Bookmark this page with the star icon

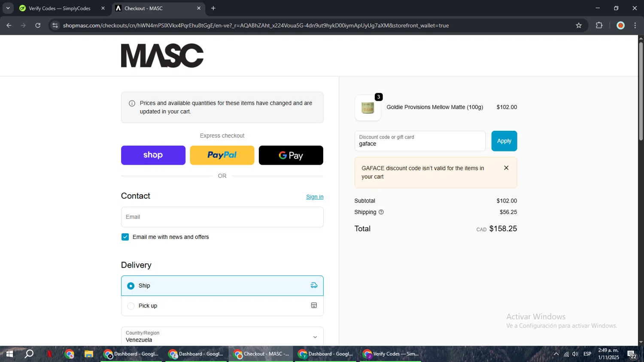tap(579, 25)
